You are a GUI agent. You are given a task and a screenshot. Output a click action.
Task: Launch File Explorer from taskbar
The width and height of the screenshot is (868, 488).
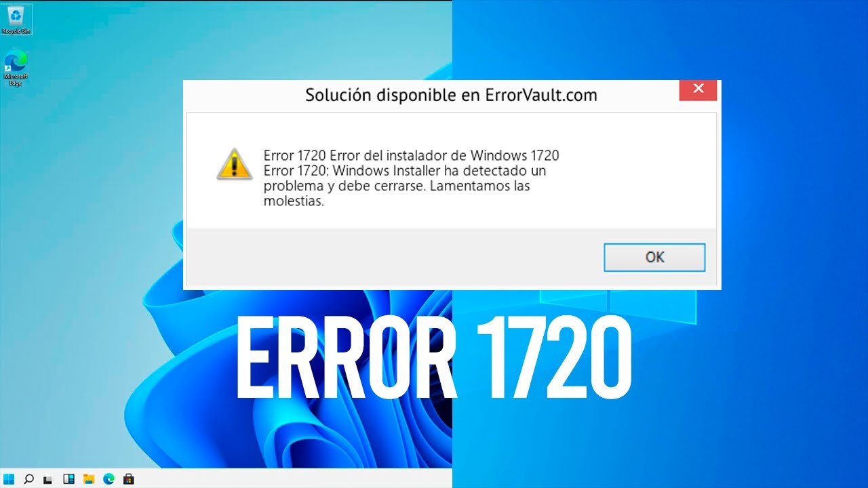click(x=88, y=479)
